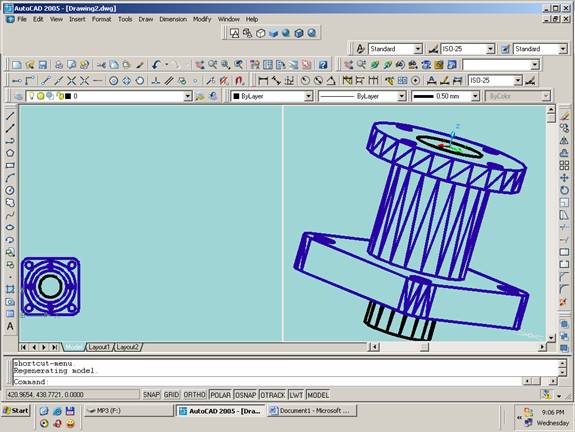575x432 pixels.
Task: Toggle GRID display in status bar
Action: [x=171, y=395]
